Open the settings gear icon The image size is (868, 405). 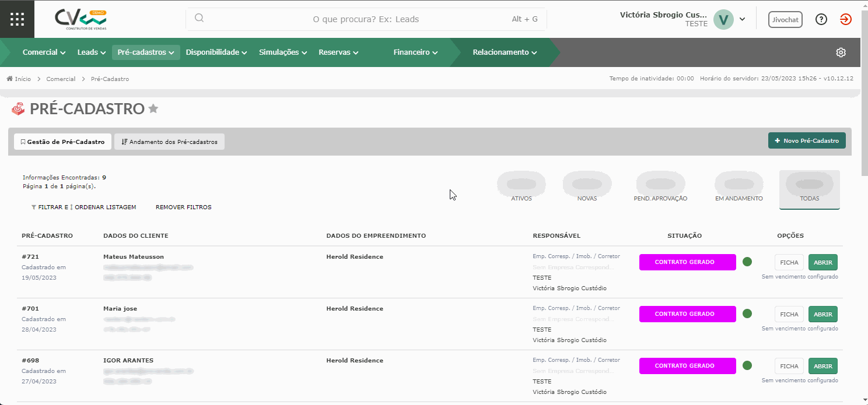coord(841,52)
